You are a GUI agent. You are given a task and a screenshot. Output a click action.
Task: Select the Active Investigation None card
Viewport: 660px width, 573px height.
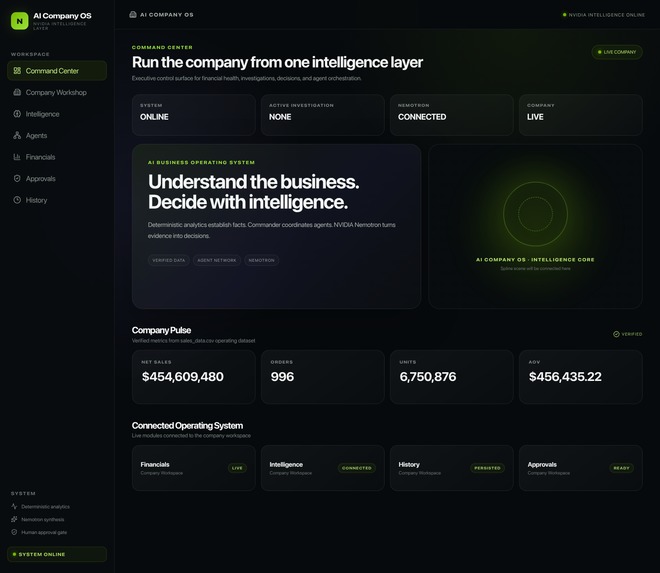[322, 115]
